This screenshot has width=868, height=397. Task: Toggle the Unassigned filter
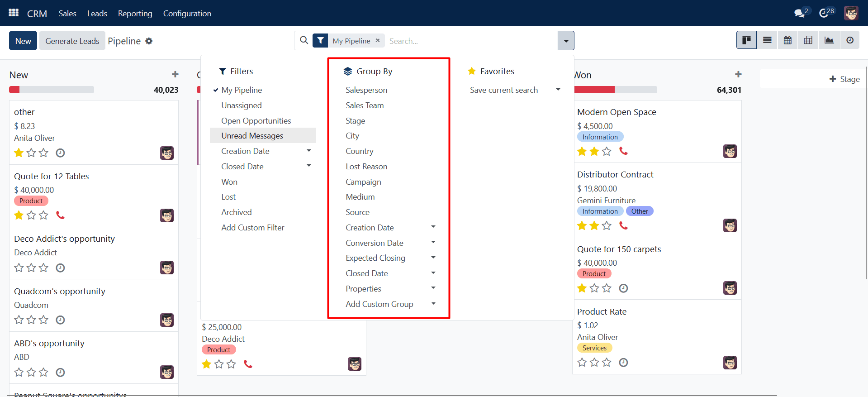point(262,105)
